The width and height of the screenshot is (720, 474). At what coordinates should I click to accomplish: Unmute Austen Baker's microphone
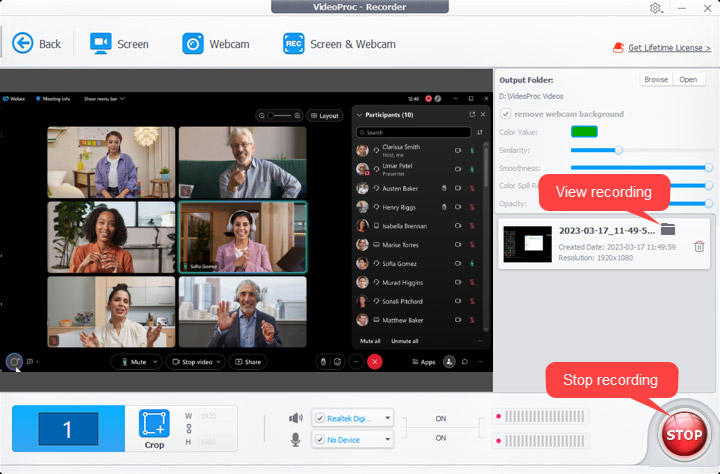(472, 188)
